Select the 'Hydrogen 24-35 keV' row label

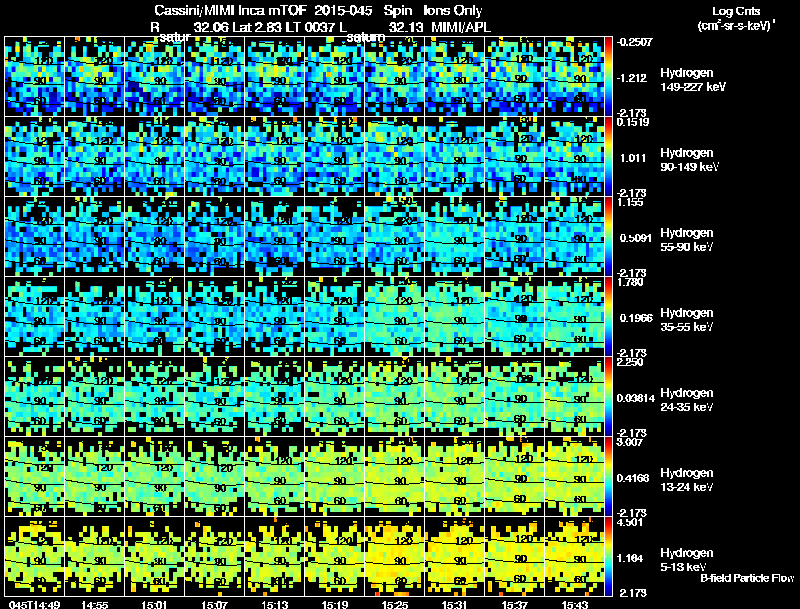pos(687,400)
